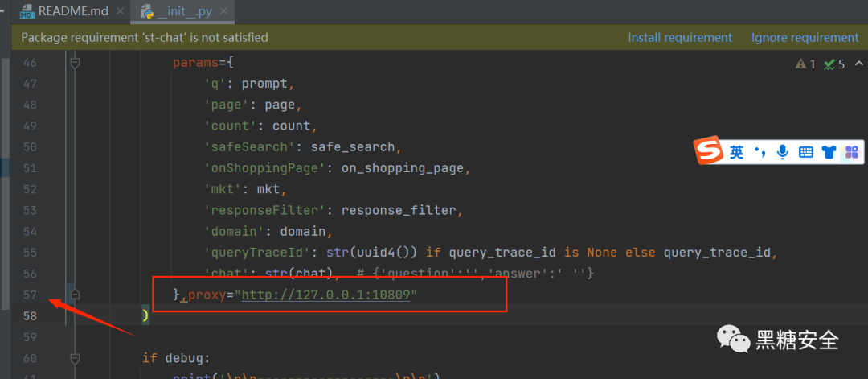
Task: Click the green typo checkmark indicator
Action: tap(829, 64)
